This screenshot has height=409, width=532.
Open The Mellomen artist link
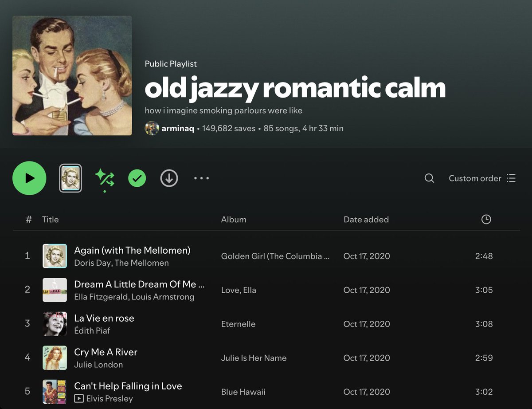142,263
